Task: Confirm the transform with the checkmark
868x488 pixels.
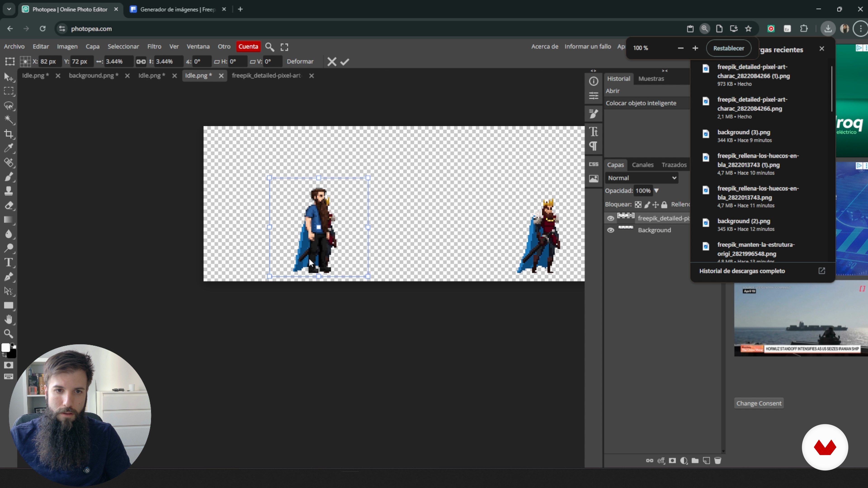Action: point(345,62)
